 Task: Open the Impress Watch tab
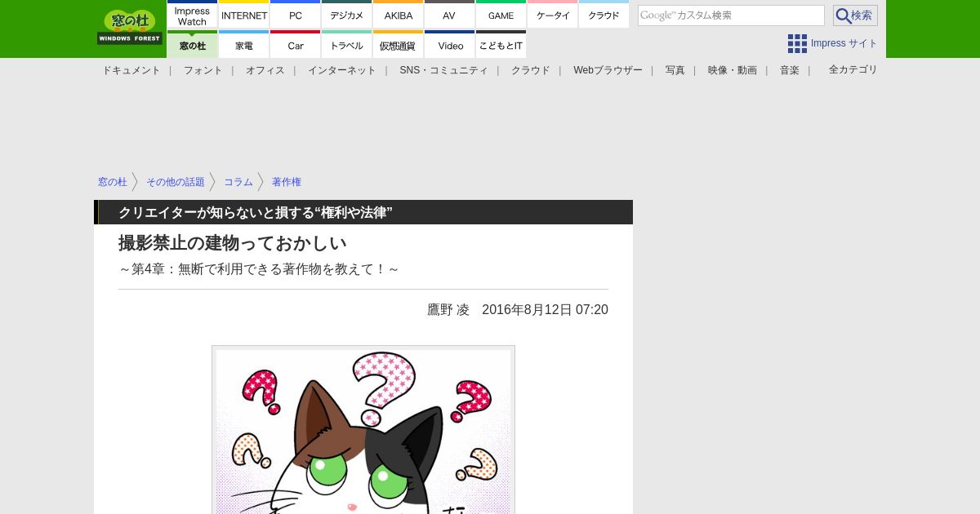(x=192, y=15)
